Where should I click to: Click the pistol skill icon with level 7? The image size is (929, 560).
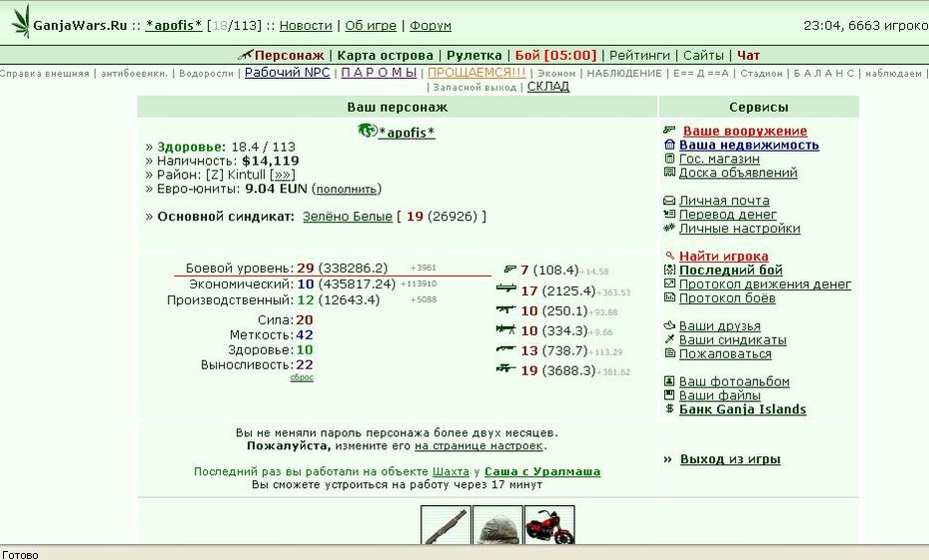tap(510, 270)
